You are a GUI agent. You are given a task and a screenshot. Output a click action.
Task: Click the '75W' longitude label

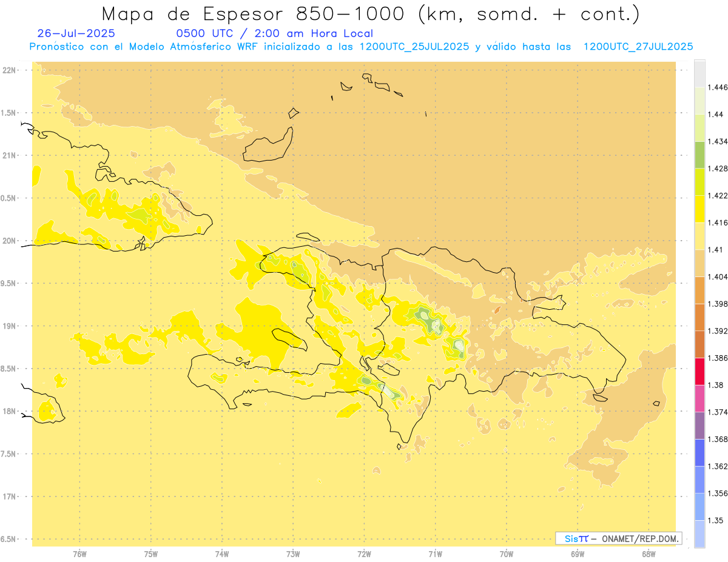151,555
